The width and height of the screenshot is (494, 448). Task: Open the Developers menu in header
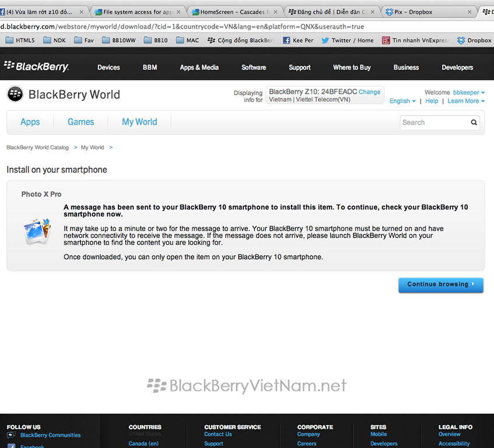pyautogui.click(x=457, y=68)
